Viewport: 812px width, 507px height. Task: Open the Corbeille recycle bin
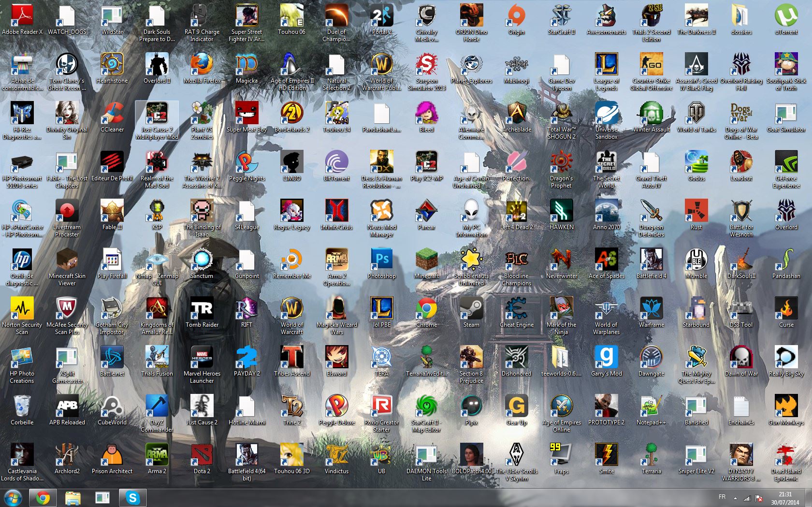point(22,410)
